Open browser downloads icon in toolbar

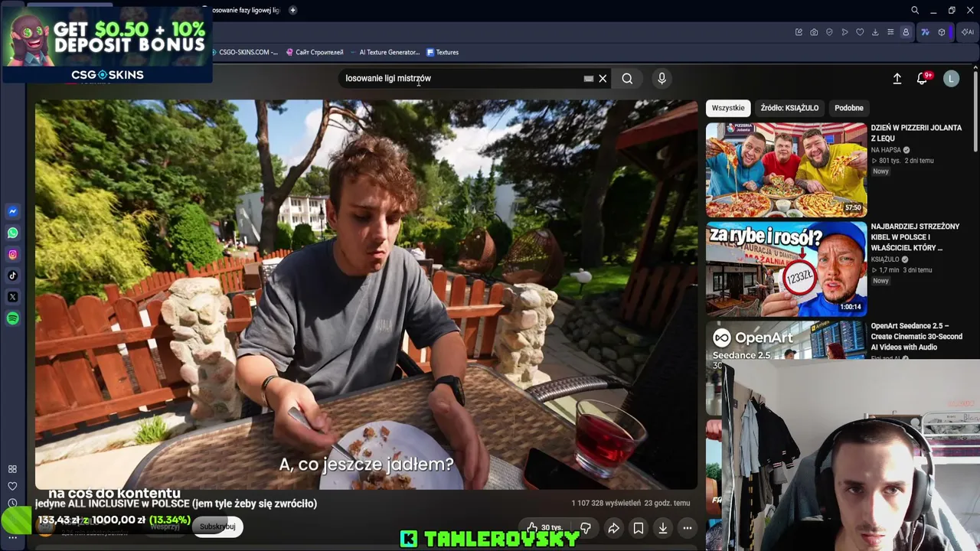click(x=875, y=32)
